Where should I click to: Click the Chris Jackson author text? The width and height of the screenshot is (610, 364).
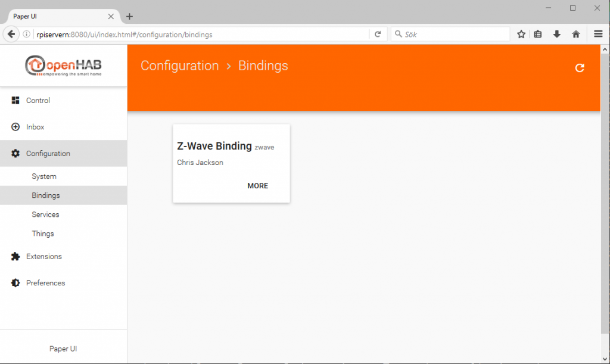click(x=200, y=163)
